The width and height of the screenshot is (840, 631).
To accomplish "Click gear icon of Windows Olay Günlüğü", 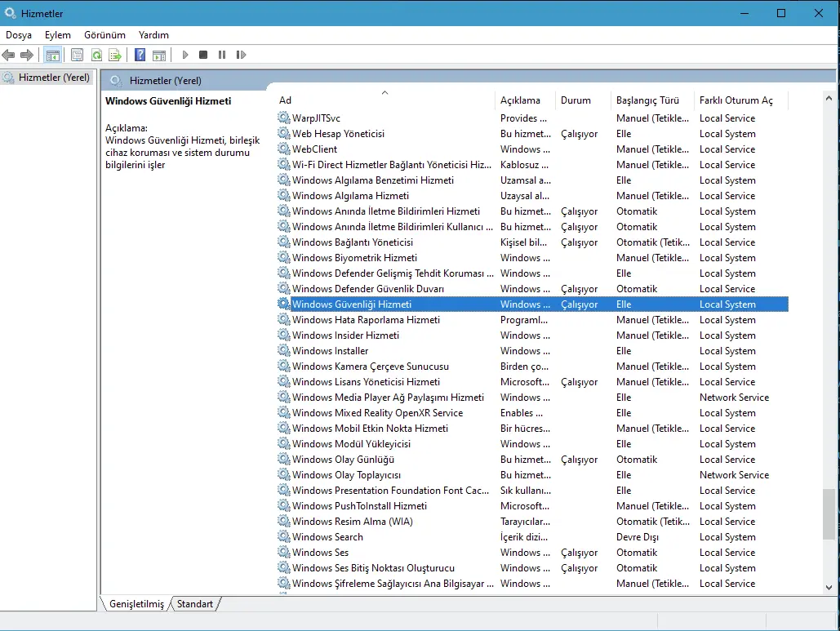I will coord(283,459).
